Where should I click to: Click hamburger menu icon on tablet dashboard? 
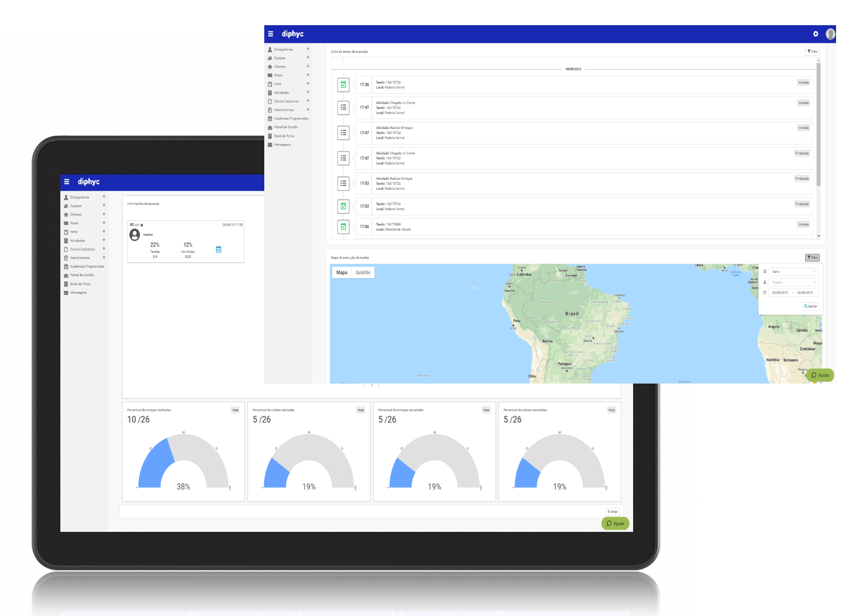[67, 182]
